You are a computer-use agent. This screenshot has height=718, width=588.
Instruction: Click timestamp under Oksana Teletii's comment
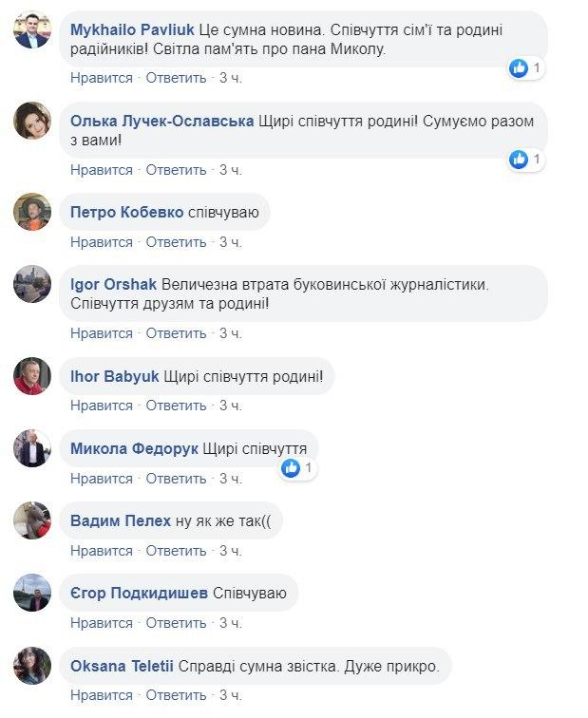231,696
